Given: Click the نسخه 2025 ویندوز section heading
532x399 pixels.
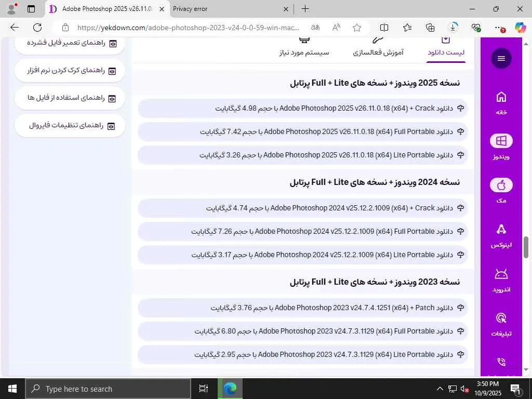Looking at the screenshot, I should [375, 83].
